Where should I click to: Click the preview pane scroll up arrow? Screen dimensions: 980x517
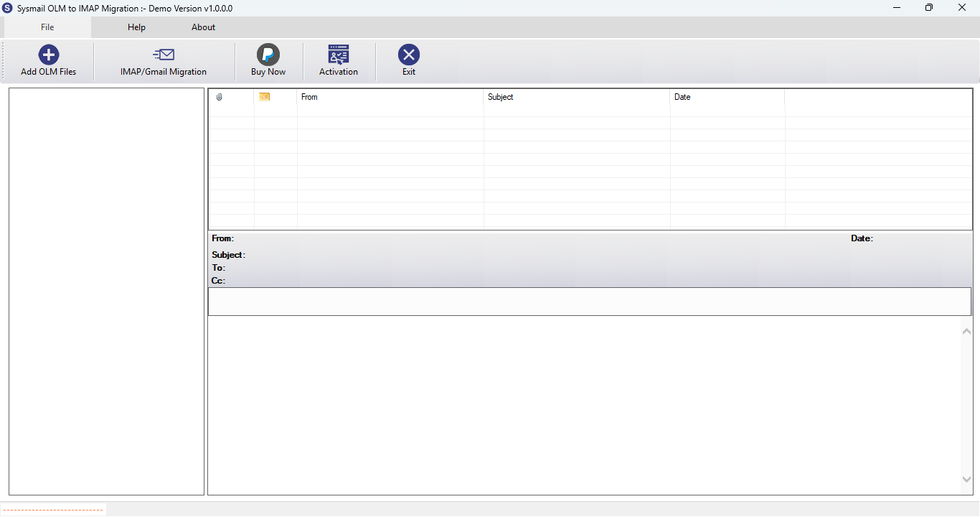coord(966,330)
